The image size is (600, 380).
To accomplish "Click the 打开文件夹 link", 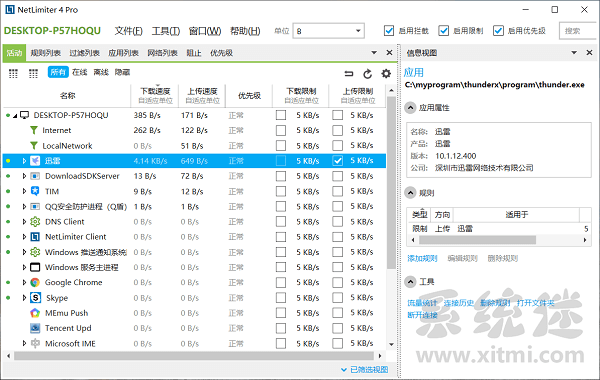I will (x=535, y=303).
